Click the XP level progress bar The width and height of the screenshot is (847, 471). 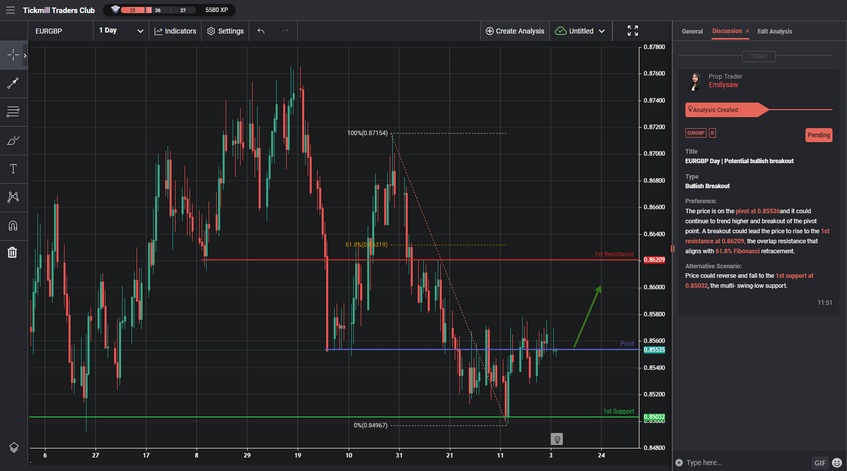point(158,10)
